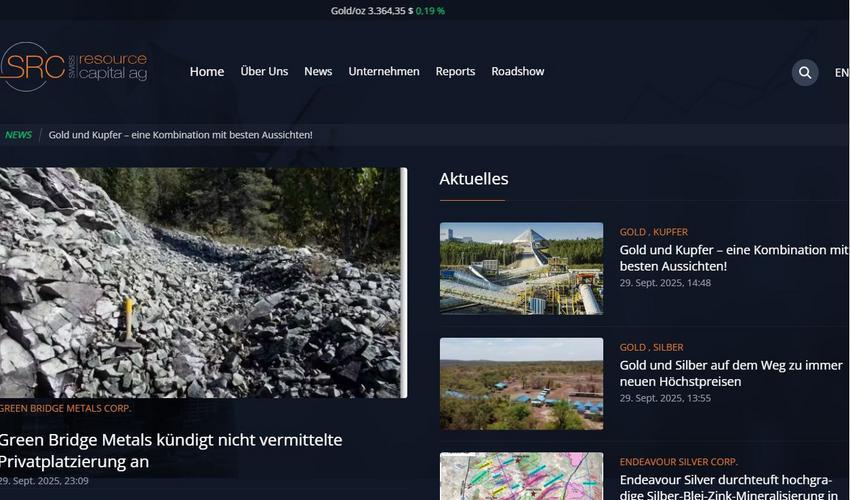Image resolution: width=850 pixels, height=500 pixels.
Task: Open article Gold und Silber Höchstpreisen
Action: pos(731,374)
